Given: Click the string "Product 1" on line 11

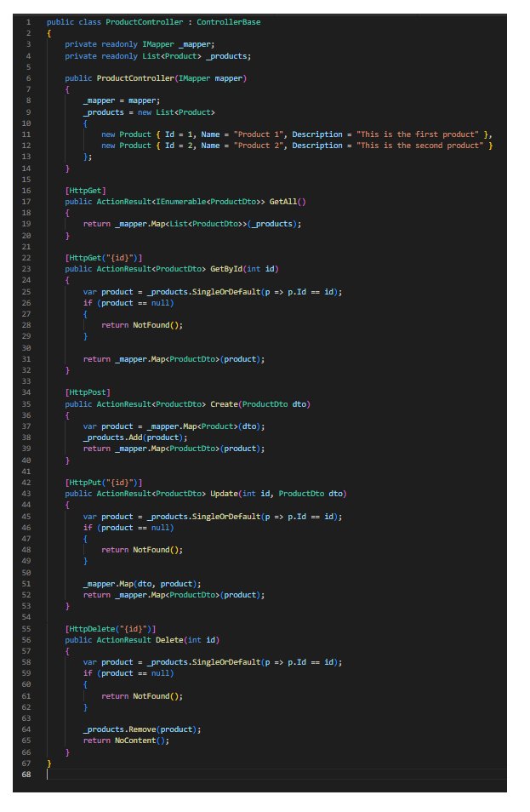Looking at the screenshot, I should coord(258,134).
